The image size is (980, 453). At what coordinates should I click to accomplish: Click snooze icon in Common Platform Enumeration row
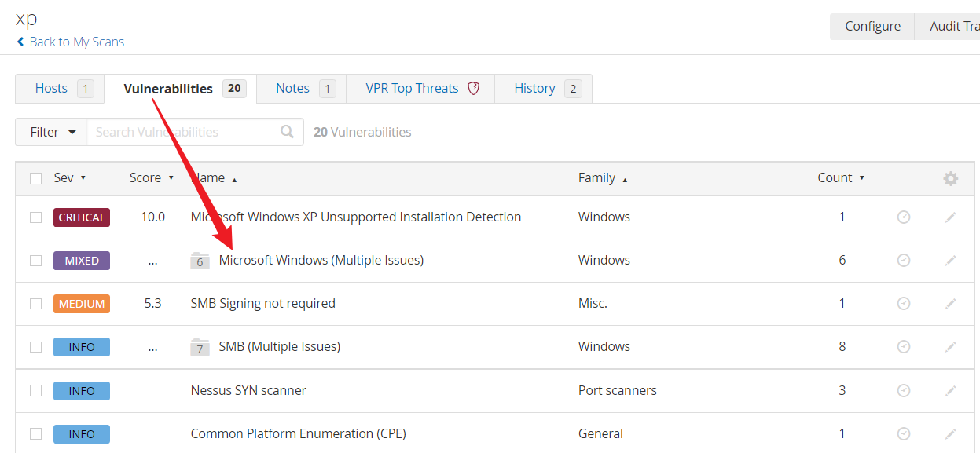(x=904, y=434)
